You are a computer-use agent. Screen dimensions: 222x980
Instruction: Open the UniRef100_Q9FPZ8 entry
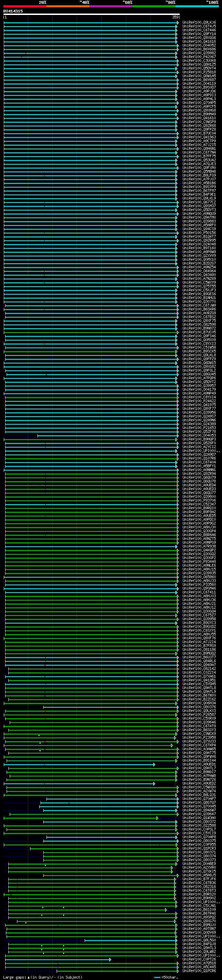pyautogui.click(x=199, y=129)
